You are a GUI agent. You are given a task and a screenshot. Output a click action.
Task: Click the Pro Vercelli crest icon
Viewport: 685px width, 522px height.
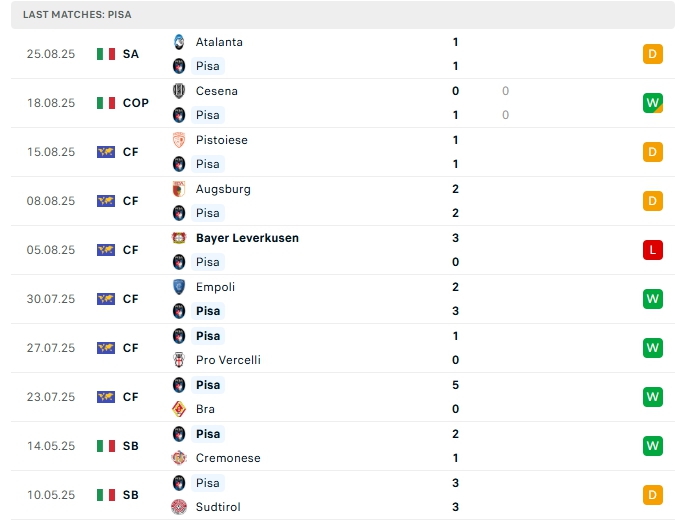[x=179, y=360]
